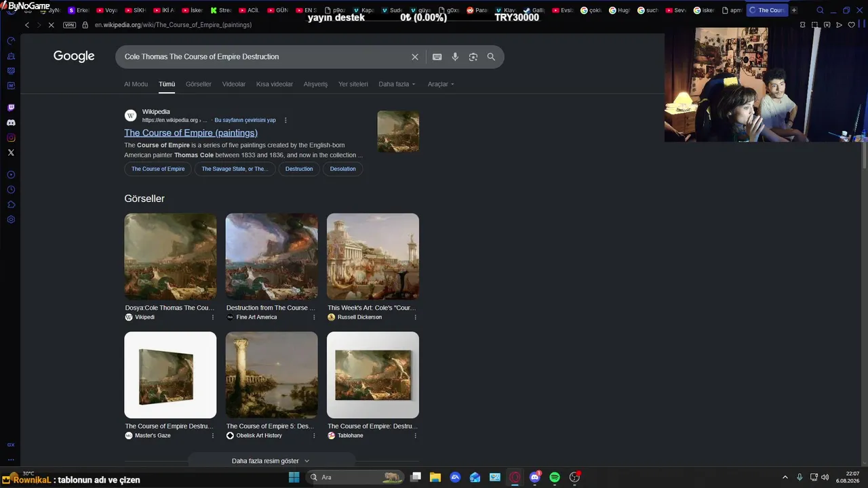Open the new tab plus button
Screen dimensions: 868x488
(x=794, y=10)
